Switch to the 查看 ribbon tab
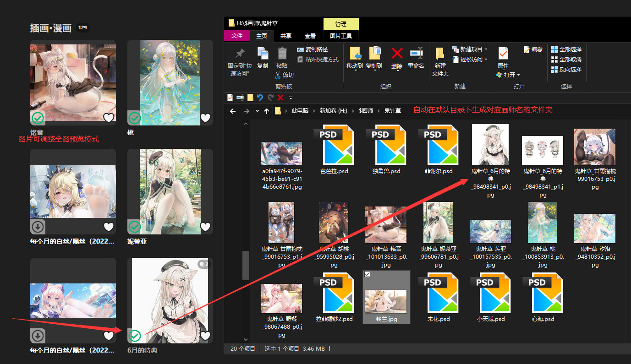 [x=310, y=36]
